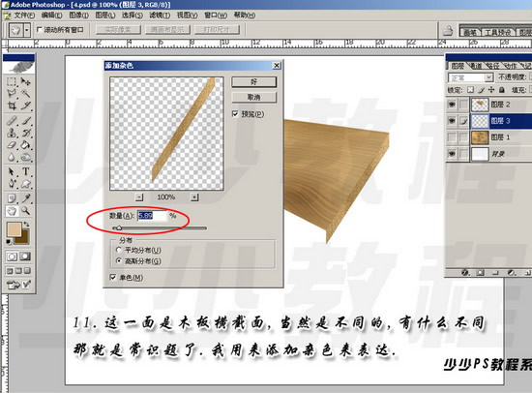532x393 pixels.
Task: Select the Eraser tool
Action: click(x=12, y=145)
